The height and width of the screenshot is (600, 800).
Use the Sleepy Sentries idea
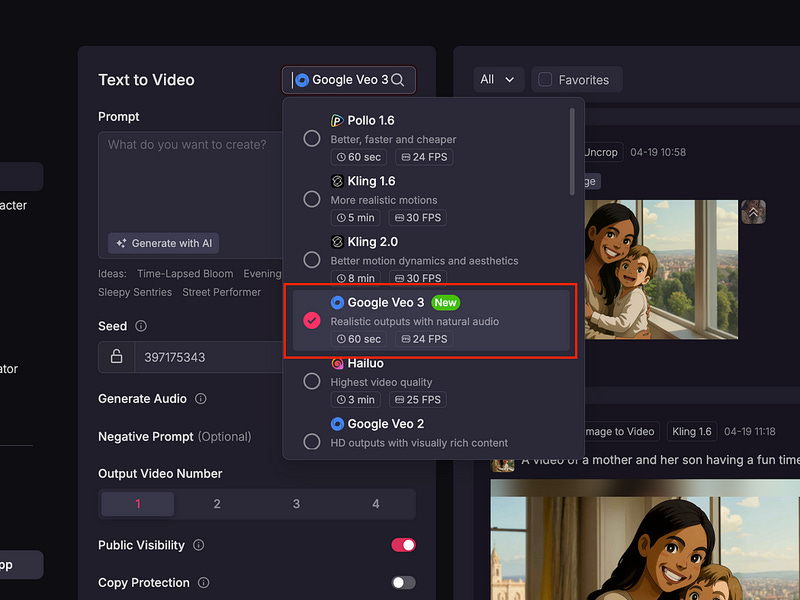135,292
